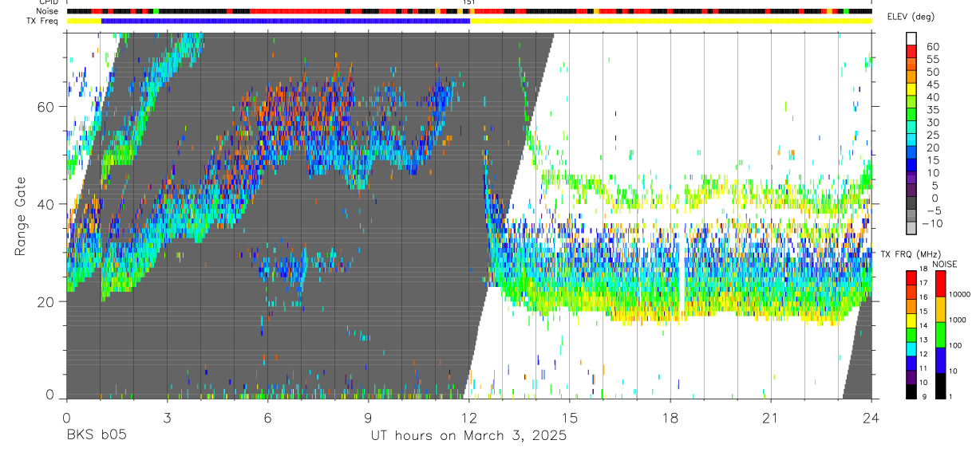The image size is (980, 452).
Task: Click the "25" value on the ELEV color bar
Action: pyautogui.click(x=931, y=135)
